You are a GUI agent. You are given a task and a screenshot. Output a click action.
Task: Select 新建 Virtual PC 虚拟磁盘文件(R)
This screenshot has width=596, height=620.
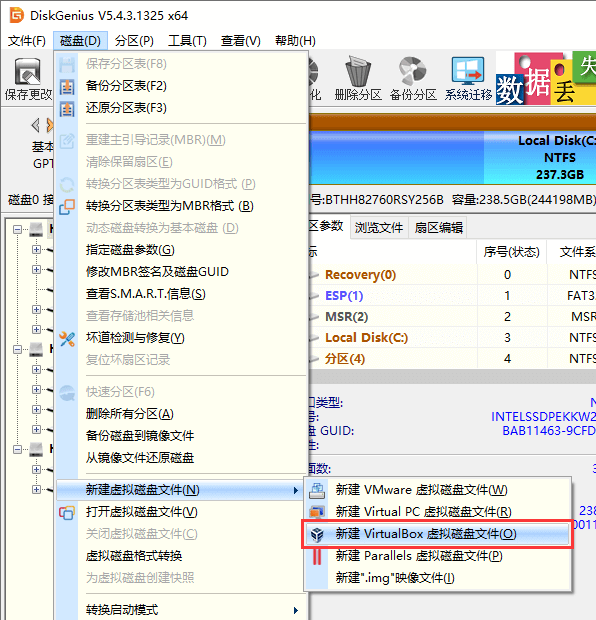tap(437, 512)
